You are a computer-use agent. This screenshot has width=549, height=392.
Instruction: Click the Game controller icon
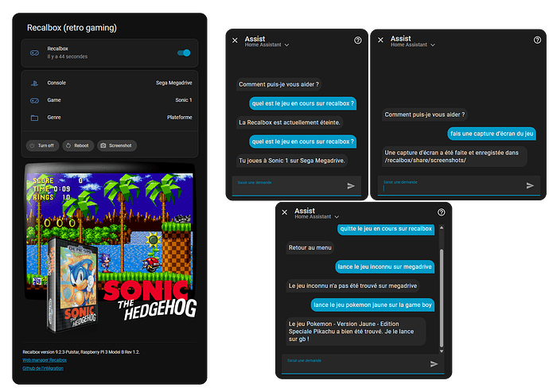pyautogui.click(x=34, y=100)
